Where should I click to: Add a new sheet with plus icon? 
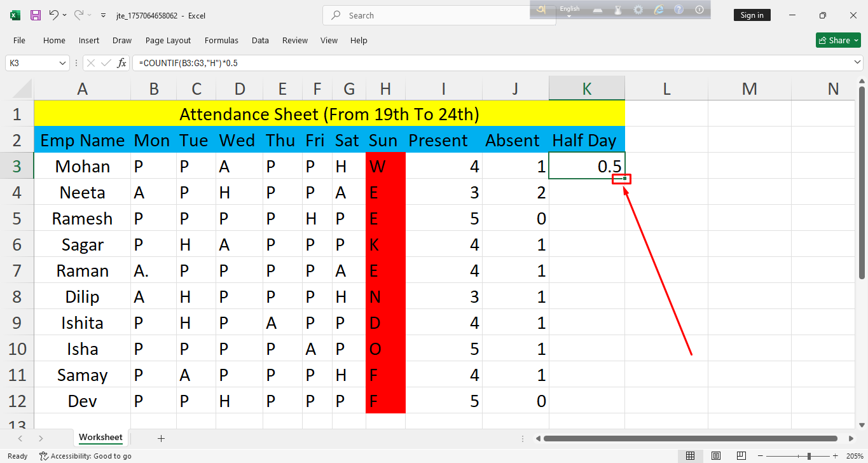coord(161,438)
